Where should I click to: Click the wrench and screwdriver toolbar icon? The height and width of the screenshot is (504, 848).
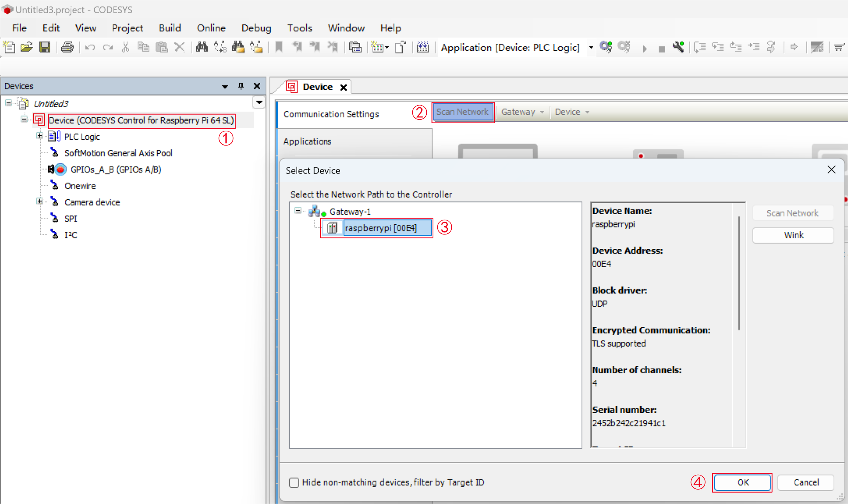click(x=678, y=47)
